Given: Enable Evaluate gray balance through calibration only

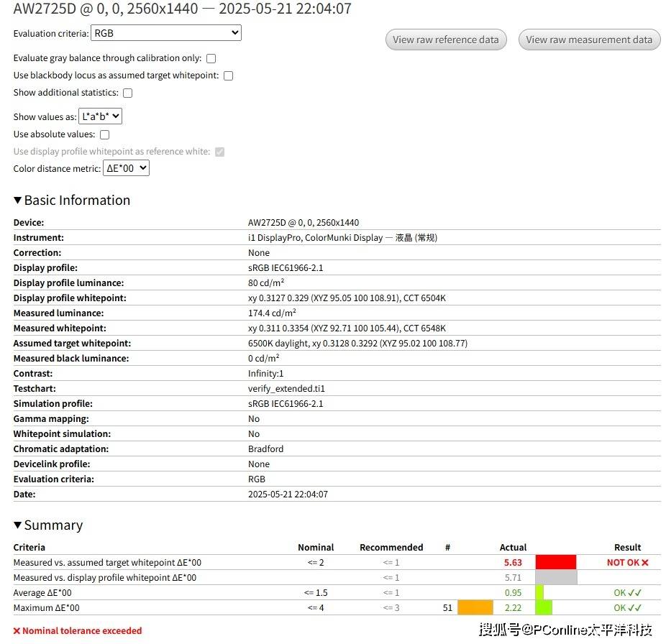Looking at the screenshot, I should pyautogui.click(x=211, y=59).
